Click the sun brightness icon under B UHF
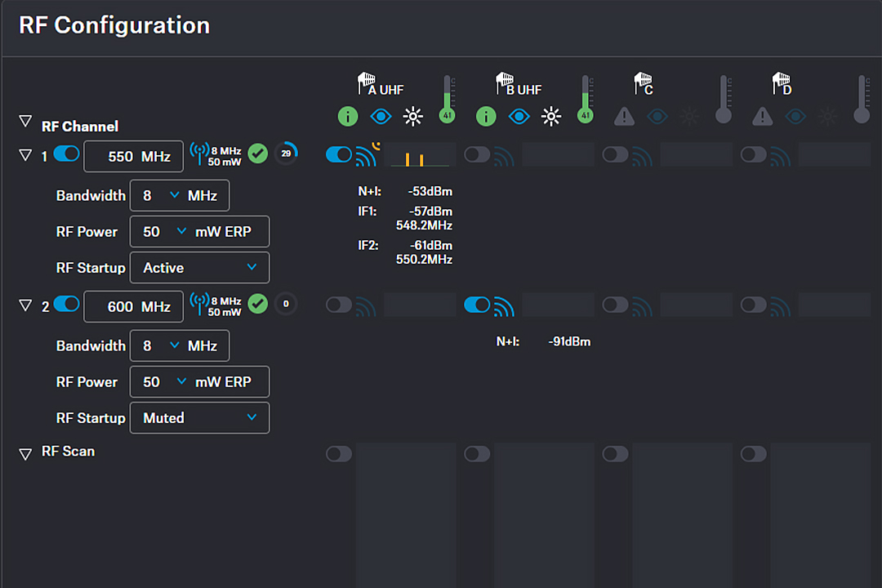882x588 pixels. click(551, 117)
